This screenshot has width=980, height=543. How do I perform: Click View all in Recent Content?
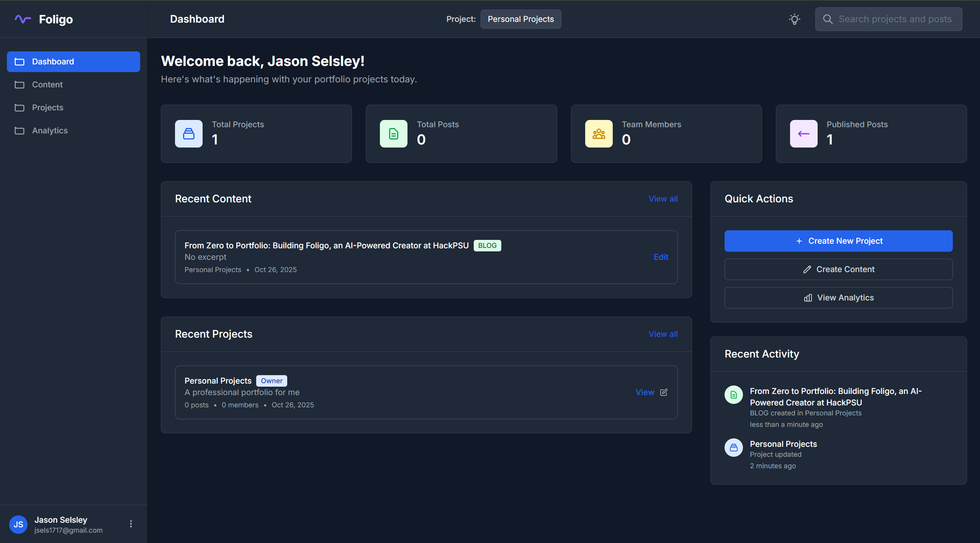663,199
